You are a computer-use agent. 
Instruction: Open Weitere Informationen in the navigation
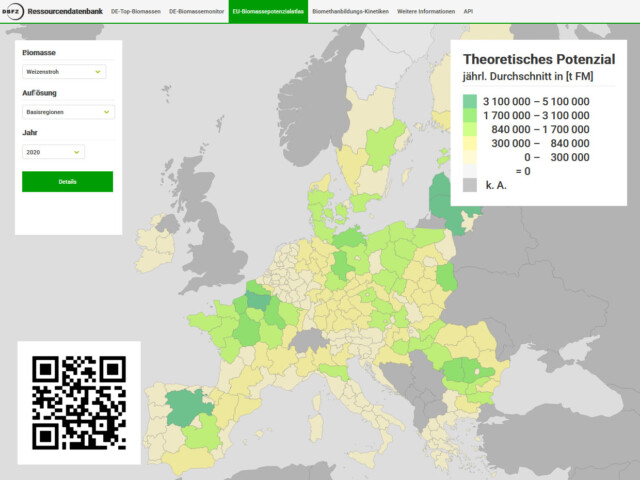pos(425,11)
